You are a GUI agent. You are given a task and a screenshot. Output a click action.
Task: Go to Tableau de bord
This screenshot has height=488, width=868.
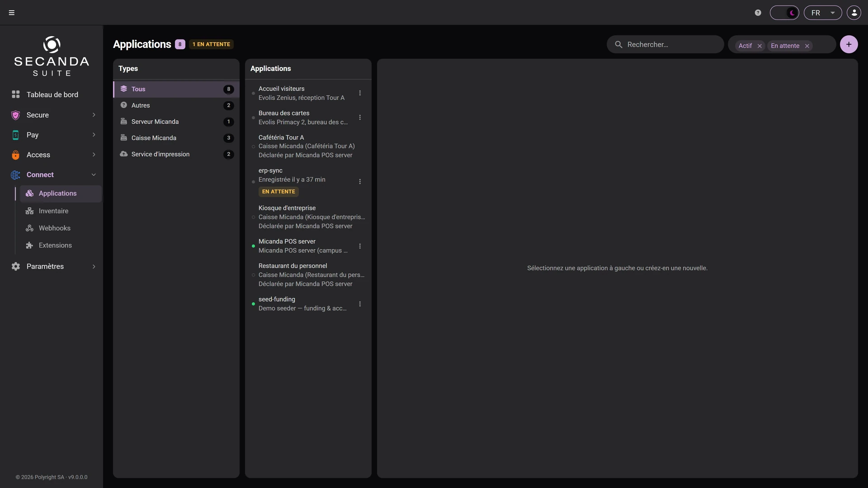(52, 94)
